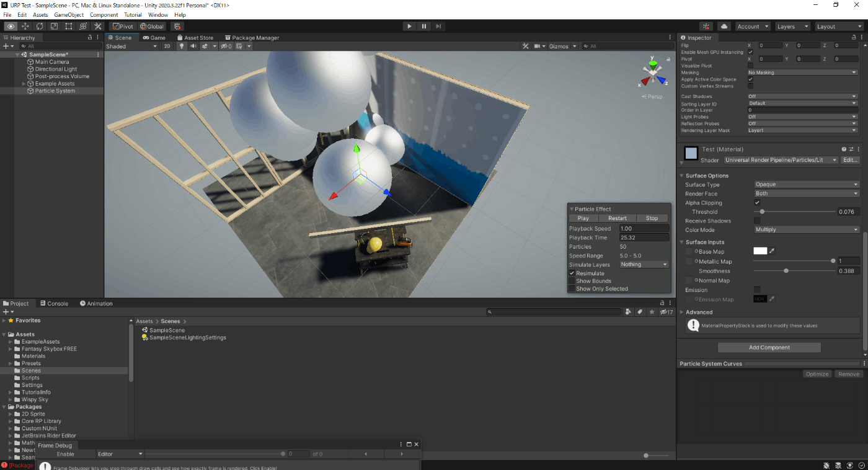The width and height of the screenshot is (868, 470).
Task: Click the green Y axis on orientation gizmo
Action: click(652, 64)
